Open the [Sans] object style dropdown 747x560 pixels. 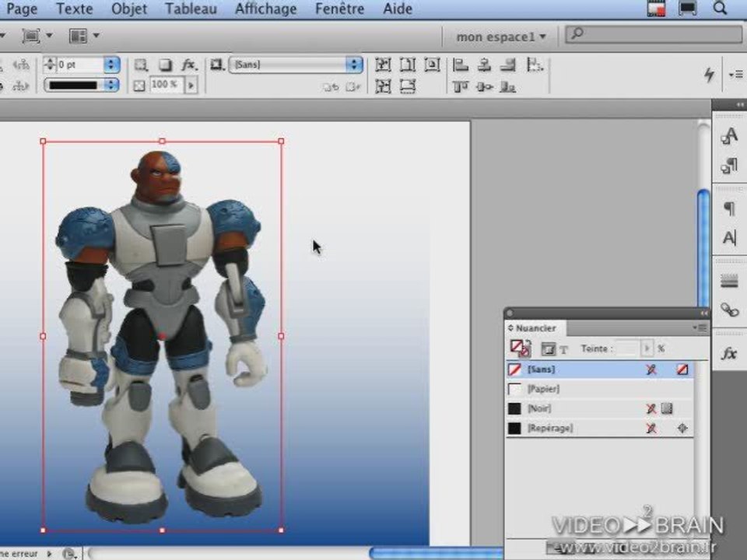(296, 65)
